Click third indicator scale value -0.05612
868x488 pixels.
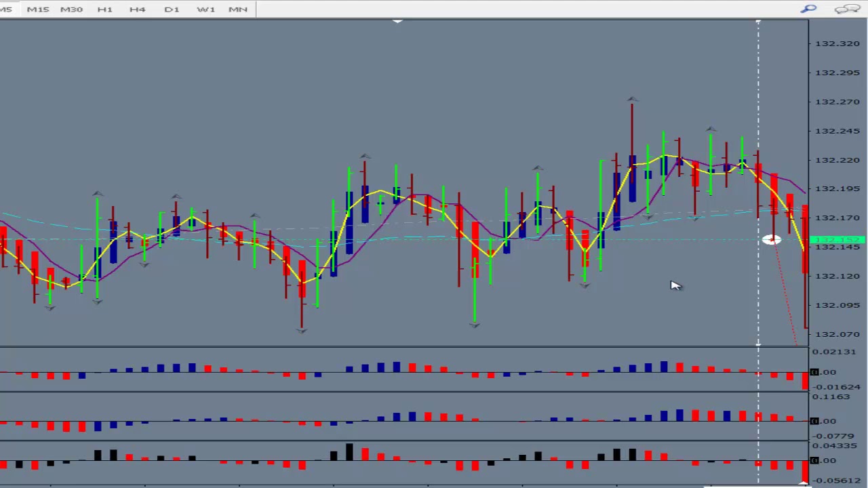837,481
